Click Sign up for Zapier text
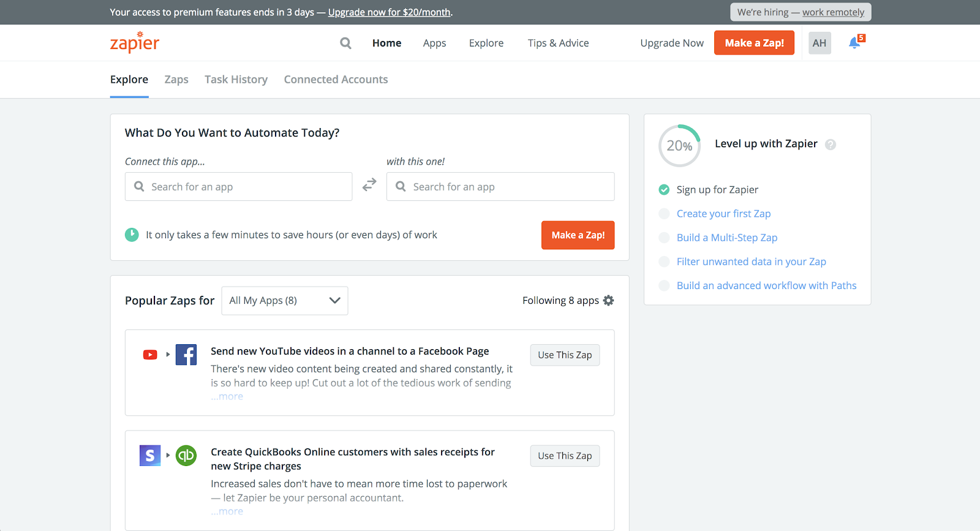 click(x=717, y=190)
